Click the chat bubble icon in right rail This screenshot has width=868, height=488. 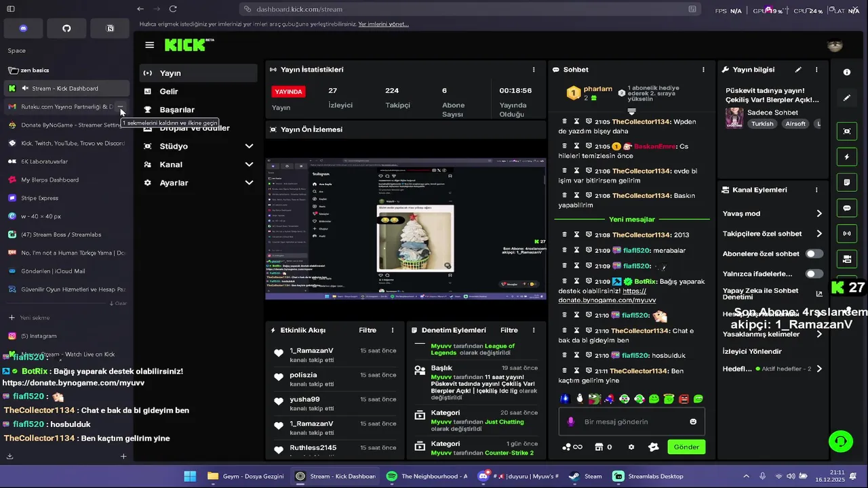pyautogui.click(x=847, y=208)
